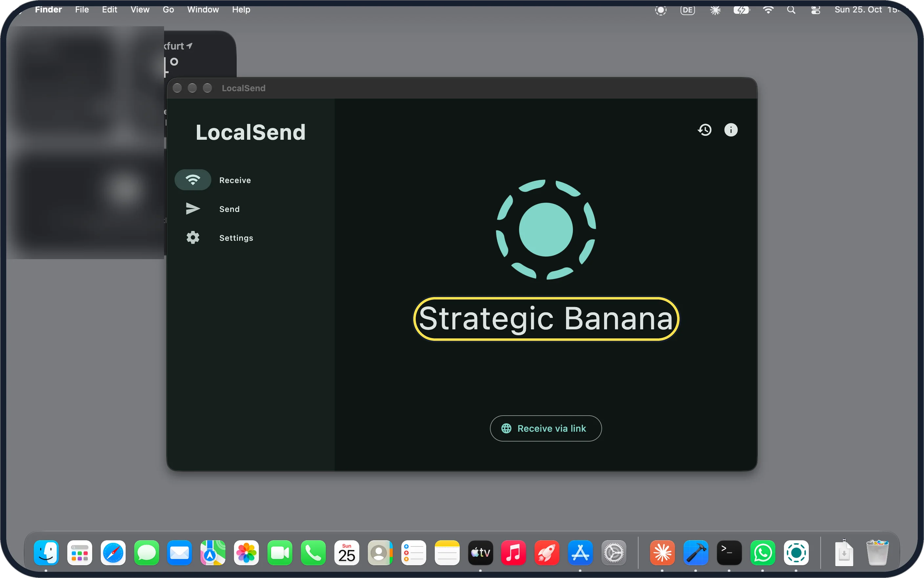The width and height of the screenshot is (924, 578).
Task: Click the date and time in menu bar
Action: (868, 10)
